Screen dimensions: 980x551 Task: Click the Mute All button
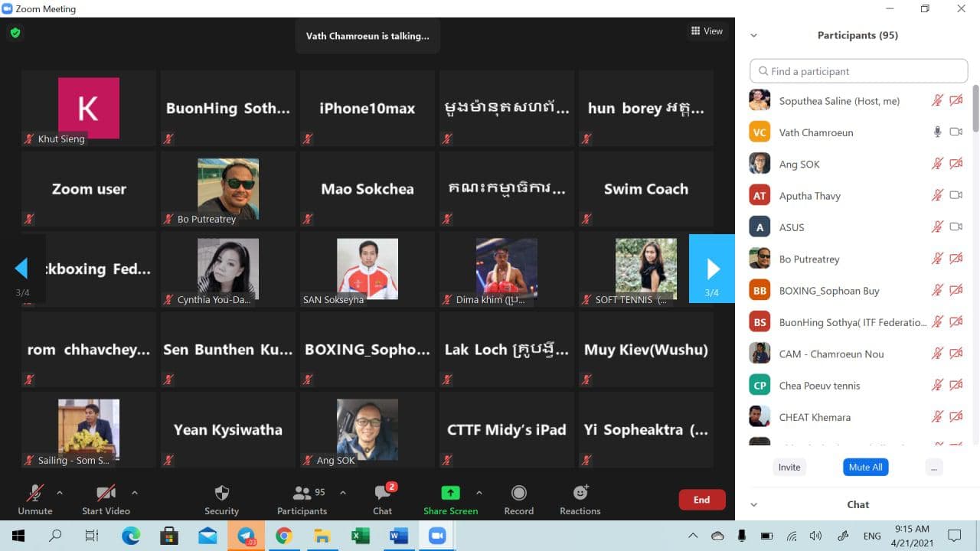pyautogui.click(x=865, y=467)
